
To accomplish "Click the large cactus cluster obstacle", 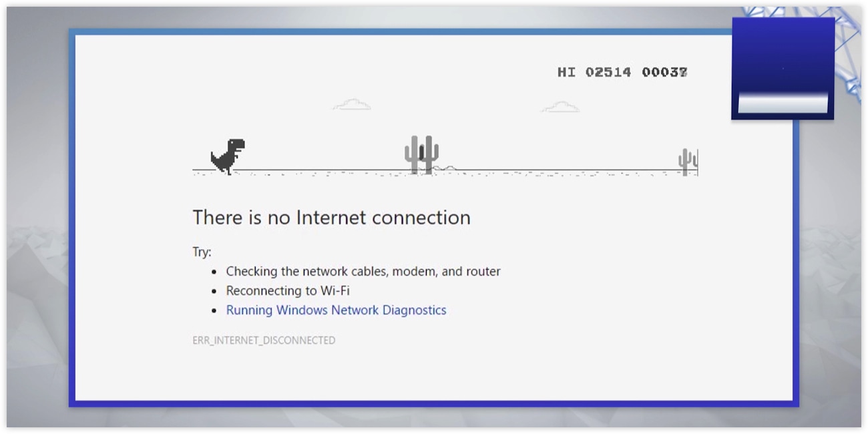I will [421, 155].
